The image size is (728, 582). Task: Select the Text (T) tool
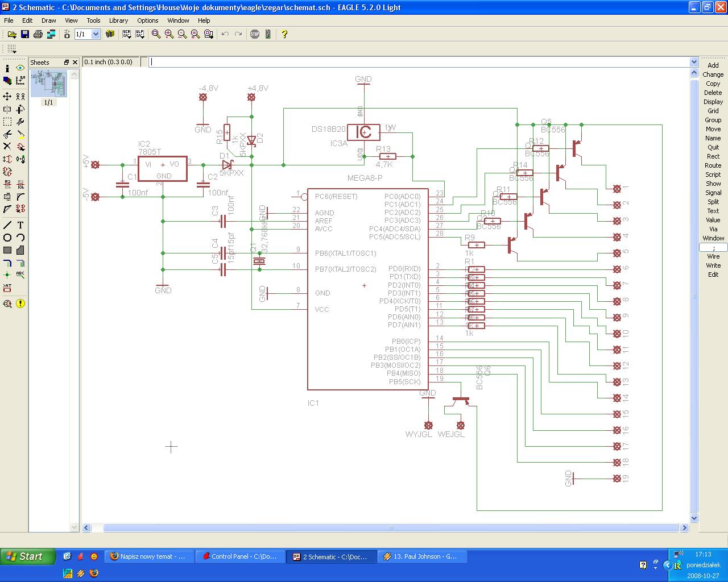pyautogui.click(x=20, y=225)
